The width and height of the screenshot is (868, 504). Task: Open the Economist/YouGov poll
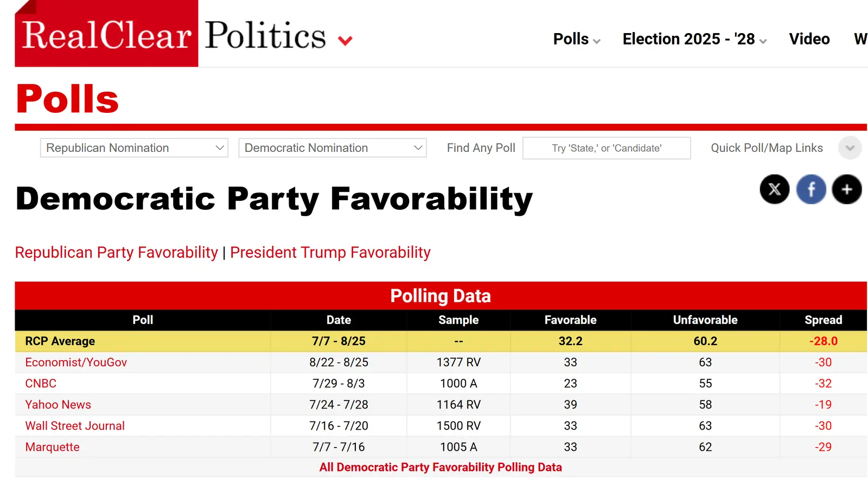(x=76, y=362)
